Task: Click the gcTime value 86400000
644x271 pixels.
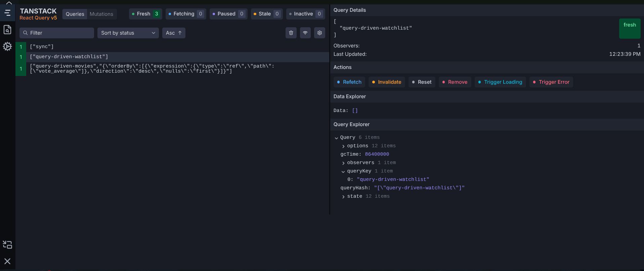Action: tap(377, 154)
